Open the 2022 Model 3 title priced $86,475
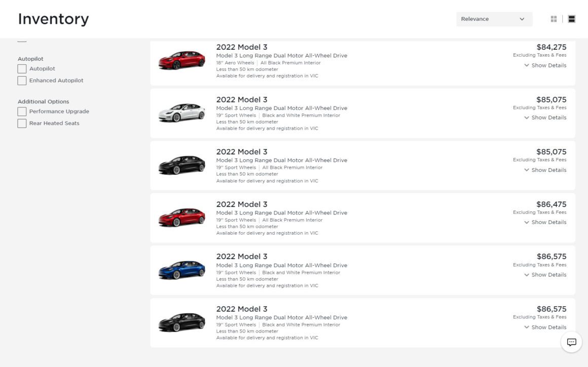The width and height of the screenshot is (588, 367). coord(242,204)
